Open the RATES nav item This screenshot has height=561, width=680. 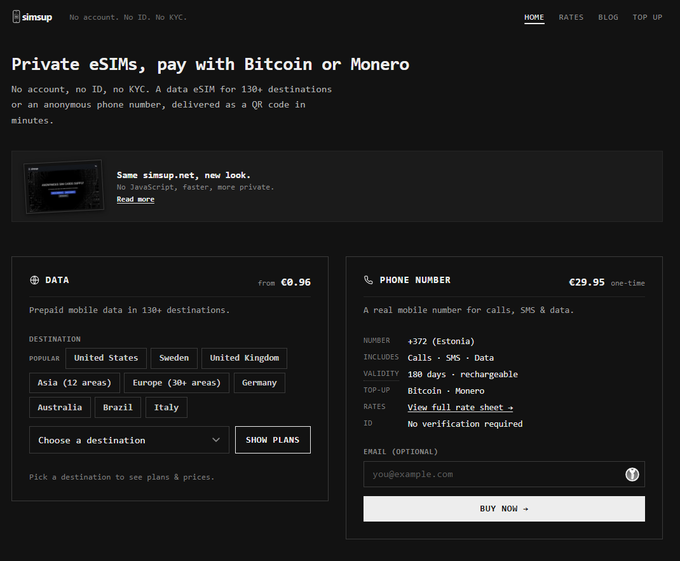(x=571, y=17)
